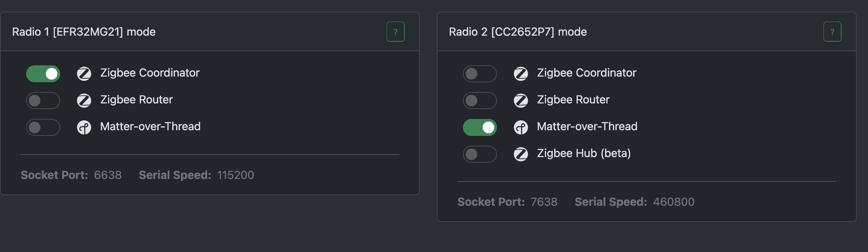
Task: Click the Zigbee Hub (beta) label
Action: pos(584,153)
